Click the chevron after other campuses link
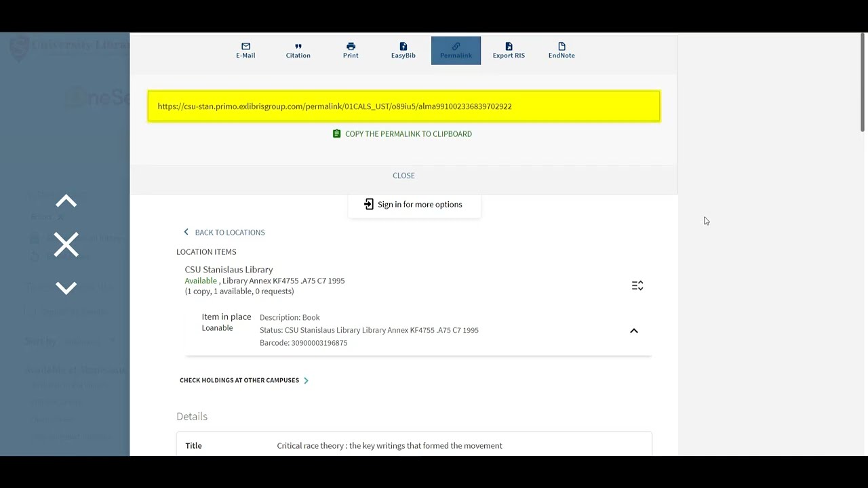868x488 pixels. pos(306,380)
